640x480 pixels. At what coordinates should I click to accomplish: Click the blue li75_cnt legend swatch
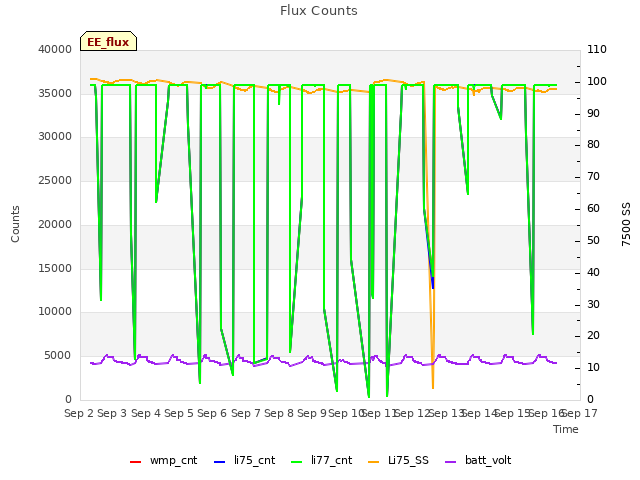[x=220, y=462]
